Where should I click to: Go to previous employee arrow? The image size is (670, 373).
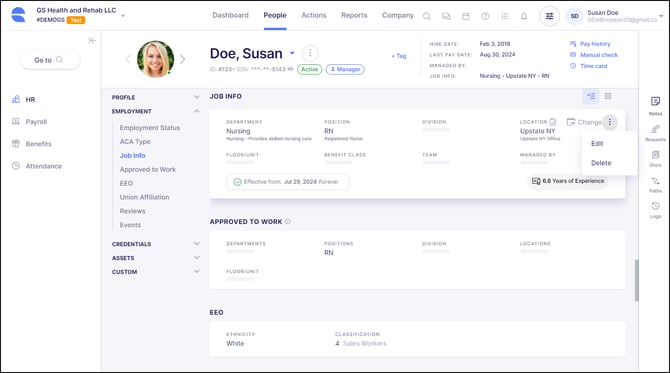[127, 59]
